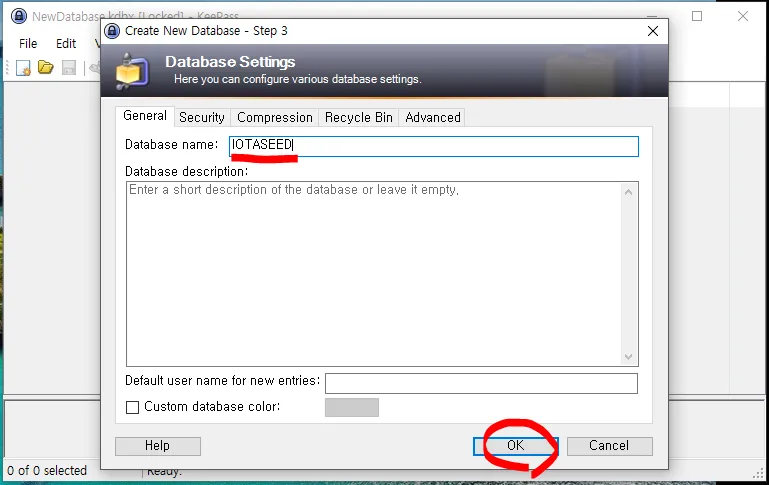Image resolution: width=769 pixels, height=485 pixels.
Task: Click description scrollbar up arrow
Action: point(628,192)
